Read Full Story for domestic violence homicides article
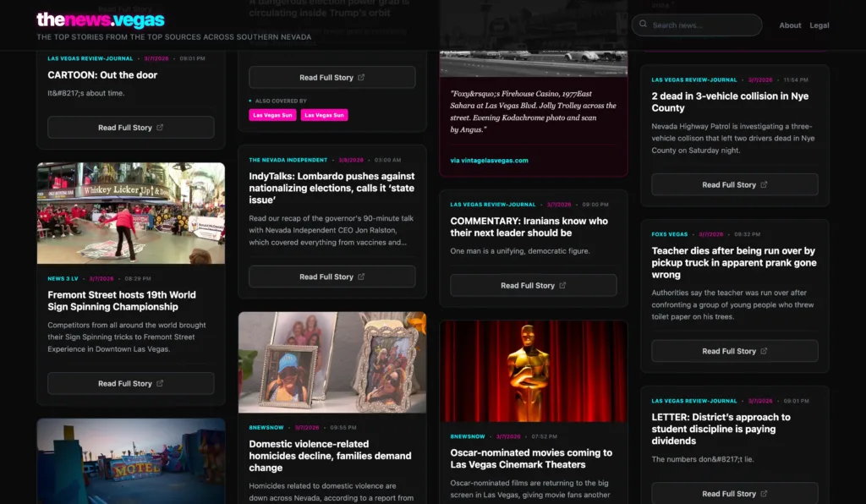 coord(332,502)
